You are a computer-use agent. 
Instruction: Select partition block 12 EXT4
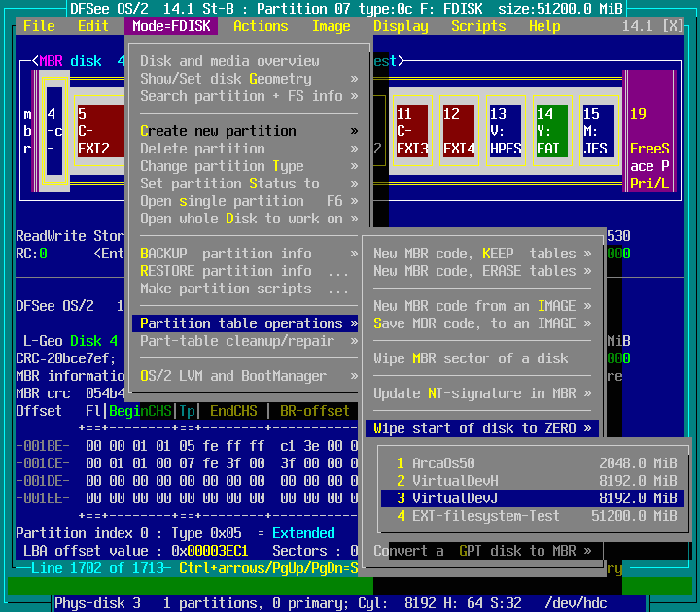pyautogui.click(x=459, y=131)
